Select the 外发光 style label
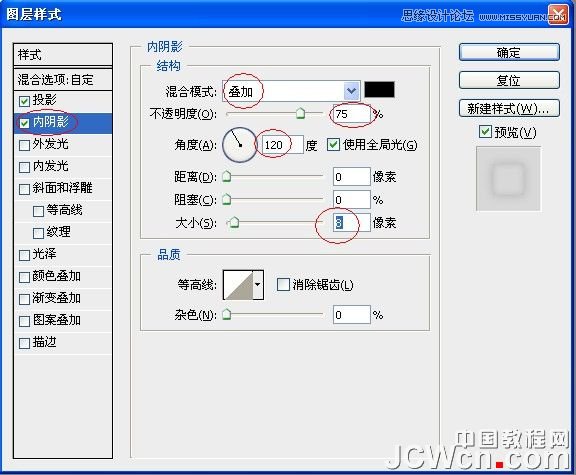 [x=50, y=144]
